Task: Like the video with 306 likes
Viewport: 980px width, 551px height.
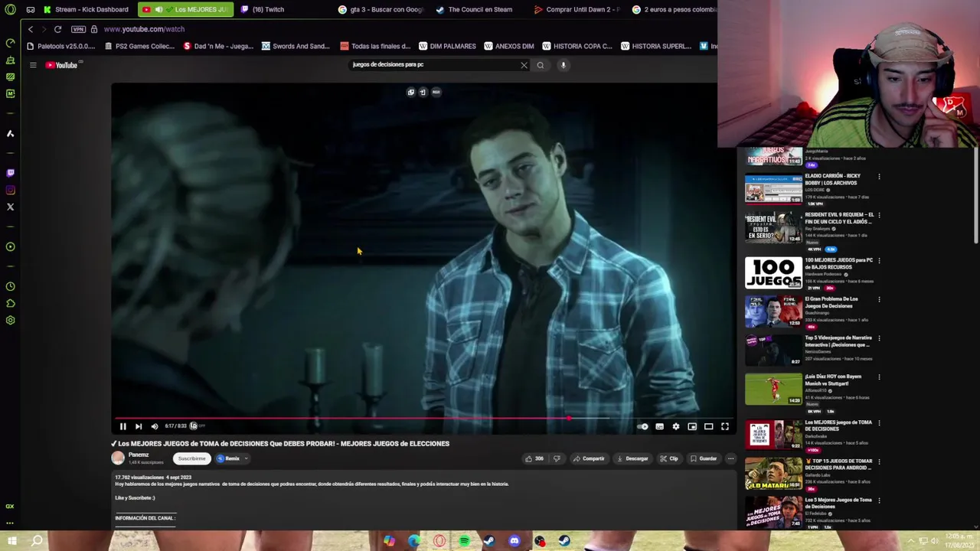Action: (x=534, y=458)
